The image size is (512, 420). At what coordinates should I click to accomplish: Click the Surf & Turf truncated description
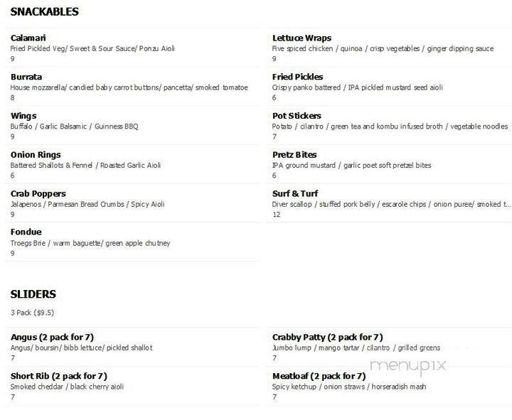[391, 204]
